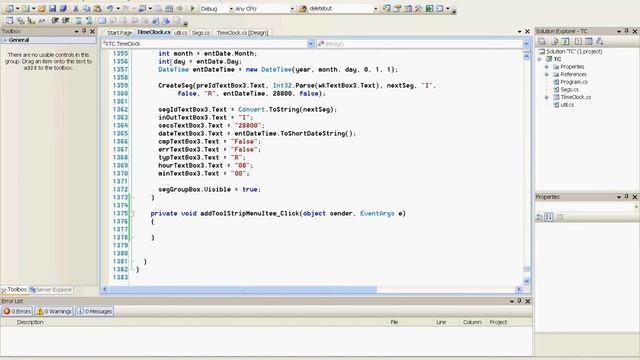Screen dimensions: 640x360
Task: Click Display Object Member List icon
Action: click(x=9, y=20)
